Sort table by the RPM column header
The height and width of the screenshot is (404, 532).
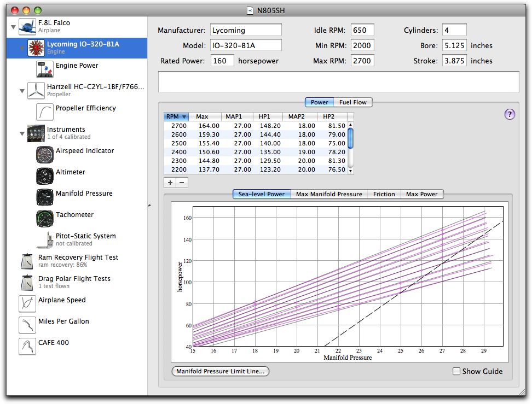pos(176,116)
